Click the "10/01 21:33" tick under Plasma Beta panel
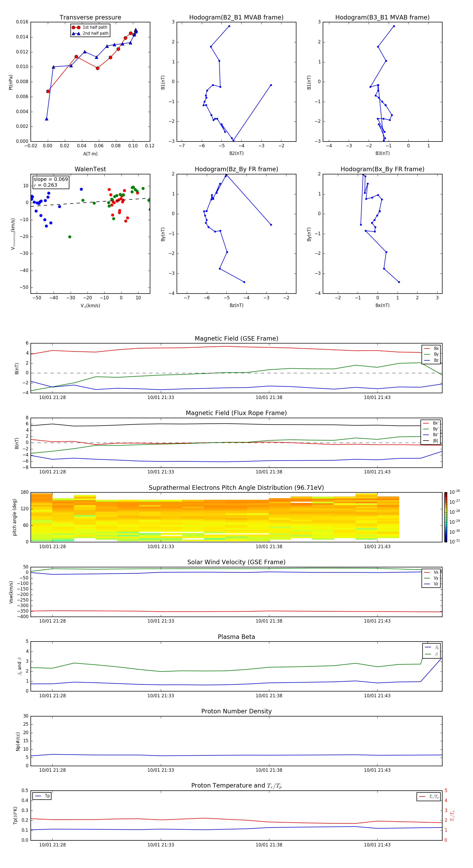Screen dimensions: 473x868 pyautogui.click(x=161, y=695)
